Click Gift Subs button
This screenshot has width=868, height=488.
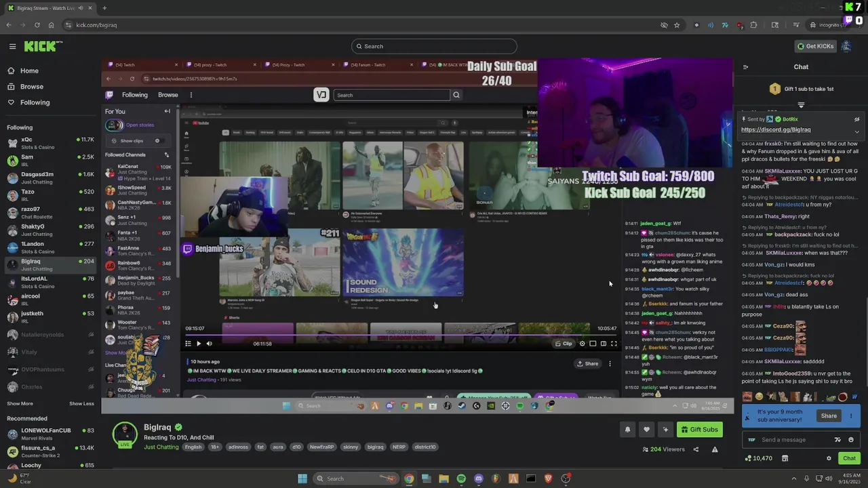[699, 429]
